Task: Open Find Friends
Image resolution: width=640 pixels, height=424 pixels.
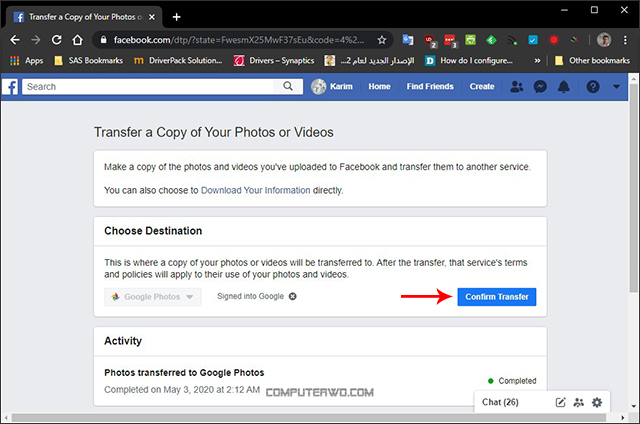Action: [x=430, y=87]
